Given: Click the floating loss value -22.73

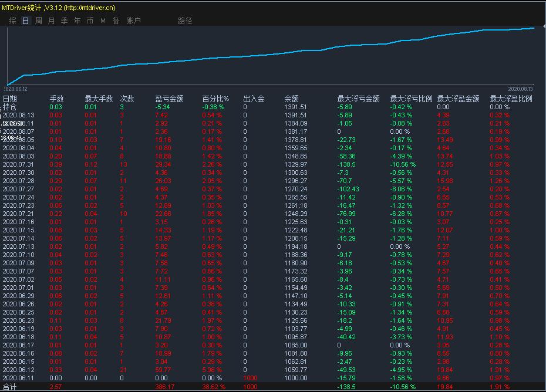Looking at the screenshot, I should point(346,140).
